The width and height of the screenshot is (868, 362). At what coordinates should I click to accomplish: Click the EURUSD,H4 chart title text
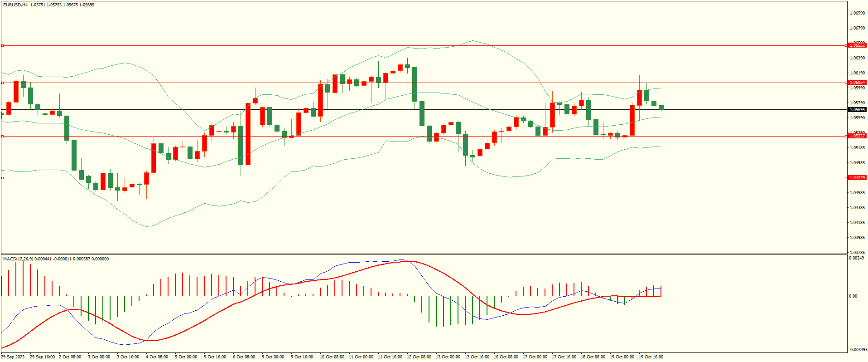15,5
